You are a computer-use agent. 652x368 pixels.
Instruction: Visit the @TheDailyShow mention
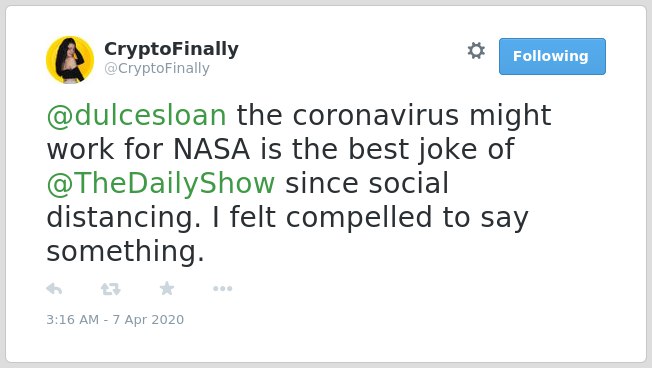point(161,183)
